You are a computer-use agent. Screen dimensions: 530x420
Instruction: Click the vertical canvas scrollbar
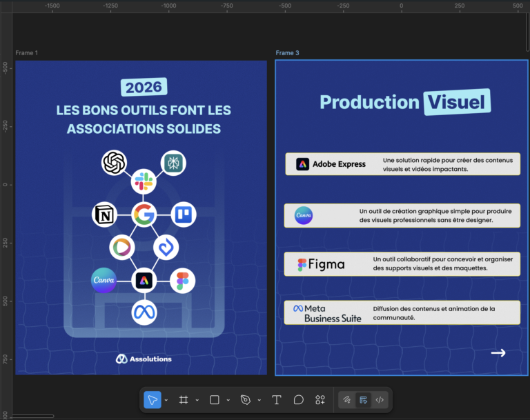pyautogui.click(x=528, y=32)
